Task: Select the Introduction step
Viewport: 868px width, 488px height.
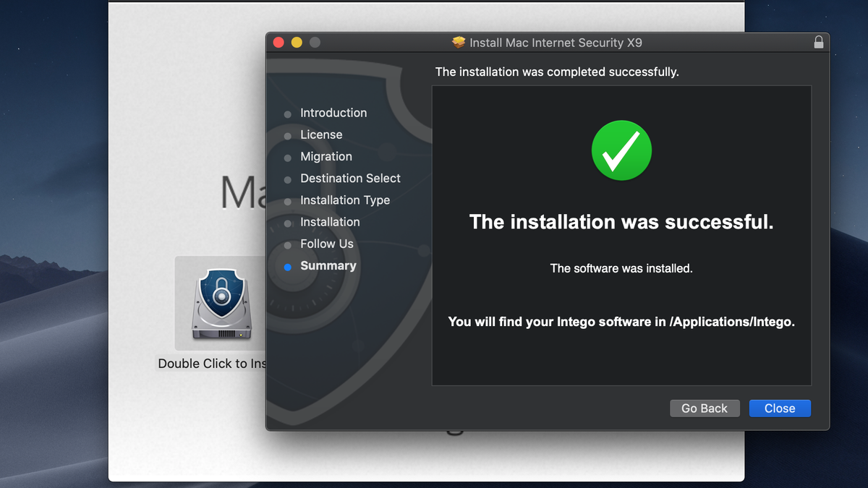Action: point(333,113)
